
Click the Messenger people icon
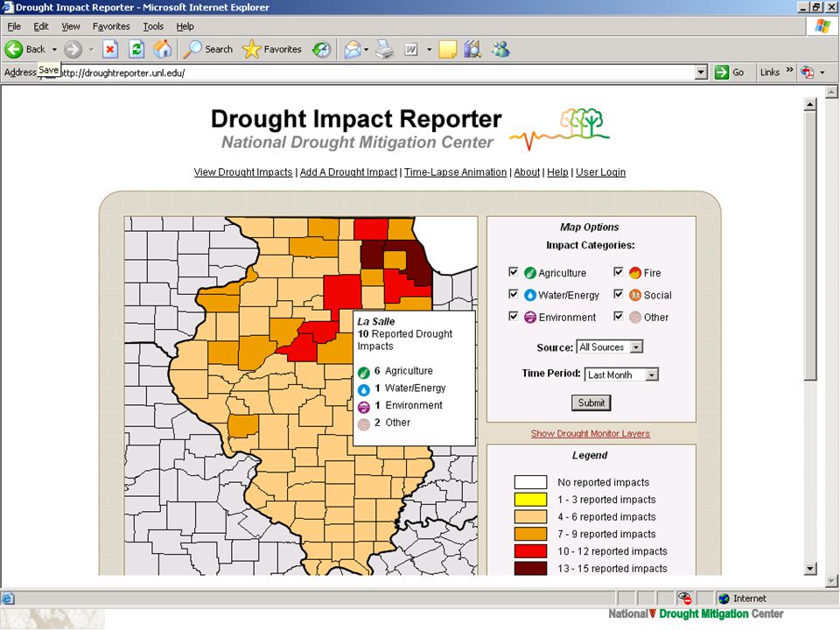[x=500, y=49]
